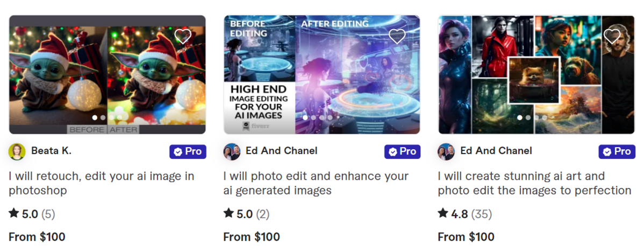The image size is (644, 251).
Task: Select second carousel dot on AI art collage
Action: [528, 117]
